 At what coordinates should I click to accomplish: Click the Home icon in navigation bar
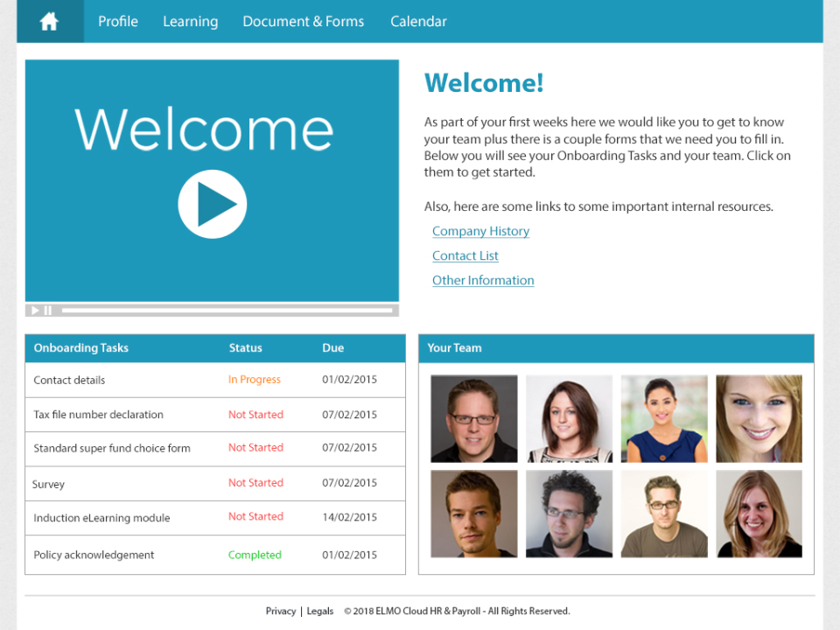(49, 21)
